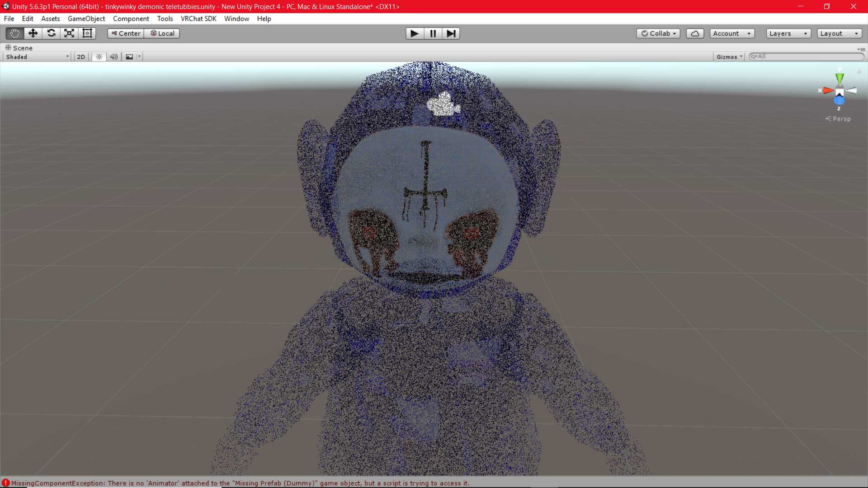Select the Move tool

tap(33, 33)
